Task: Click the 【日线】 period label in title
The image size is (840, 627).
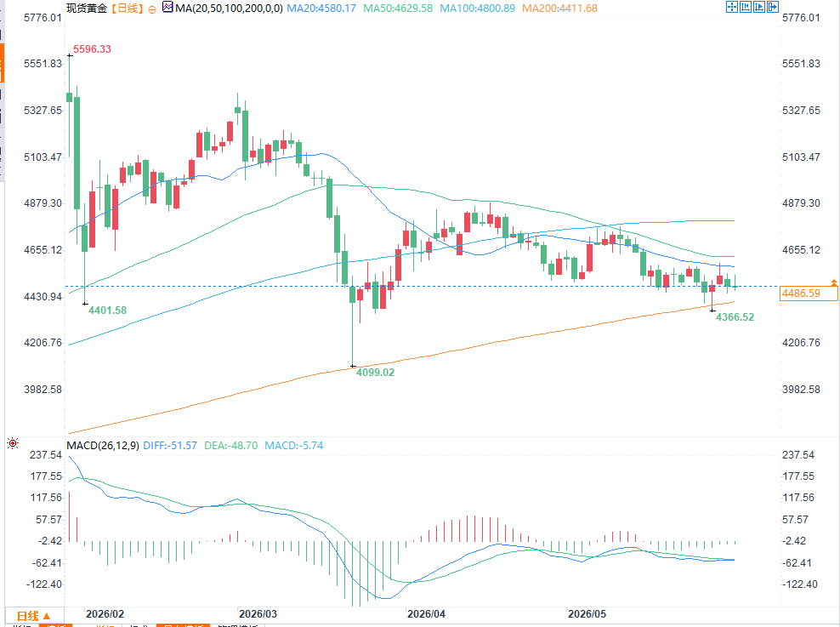Action: 128,8
